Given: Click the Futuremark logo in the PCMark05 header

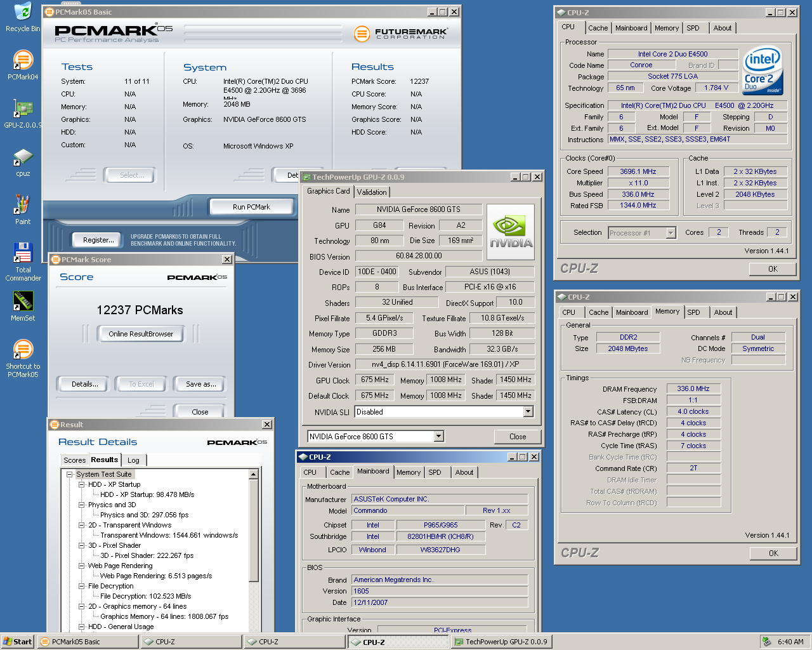Looking at the screenshot, I should 400,33.
